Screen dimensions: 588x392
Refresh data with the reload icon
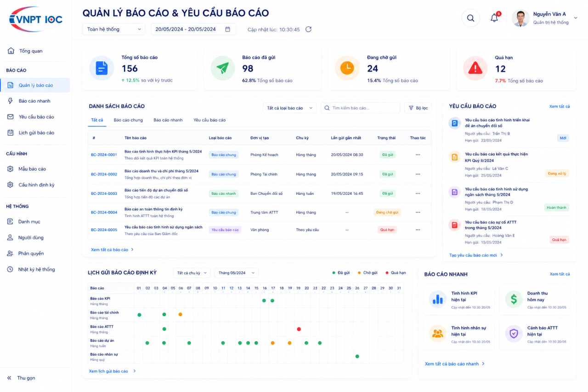click(x=309, y=29)
